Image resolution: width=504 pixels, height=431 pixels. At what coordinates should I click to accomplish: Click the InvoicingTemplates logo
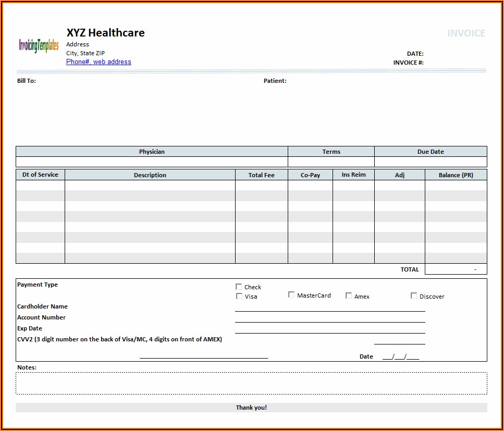39,46
